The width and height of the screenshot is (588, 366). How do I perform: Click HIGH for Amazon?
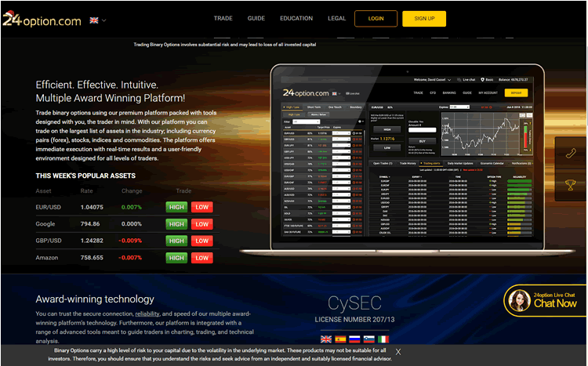[x=176, y=258]
